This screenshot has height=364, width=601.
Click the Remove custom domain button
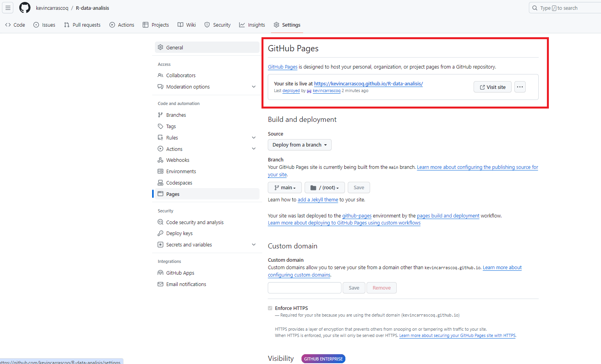381,288
